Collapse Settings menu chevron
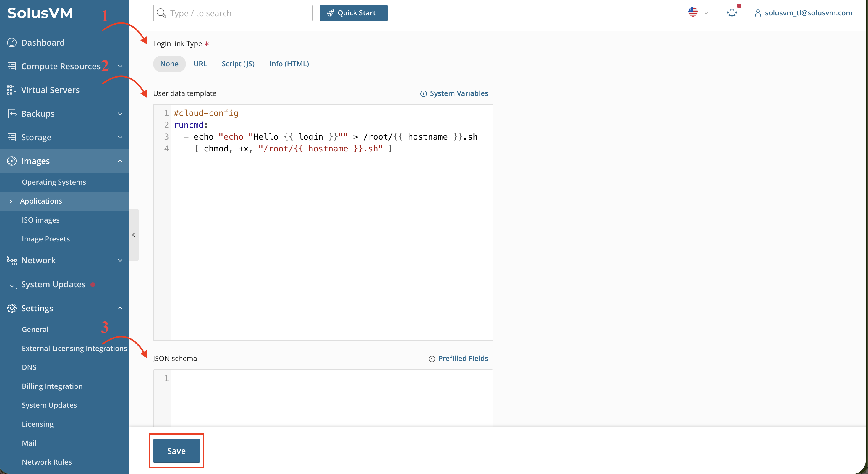868x474 pixels. pos(120,308)
